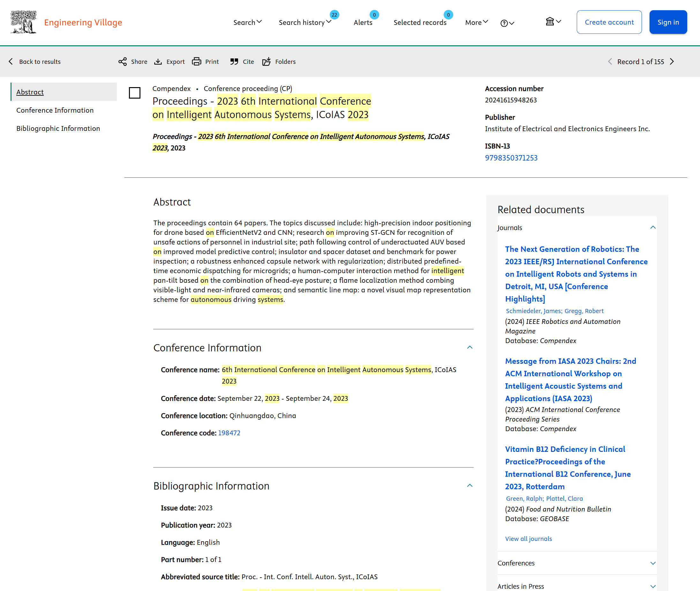Go to previous record arrow
The height and width of the screenshot is (591, 700).
click(x=610, y=62)
